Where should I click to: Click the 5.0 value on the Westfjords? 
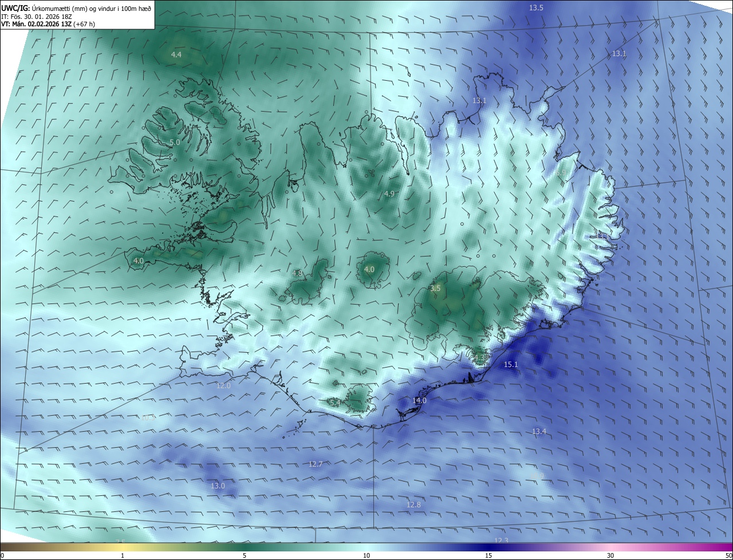pyautogui.click(x=175, y=142)
